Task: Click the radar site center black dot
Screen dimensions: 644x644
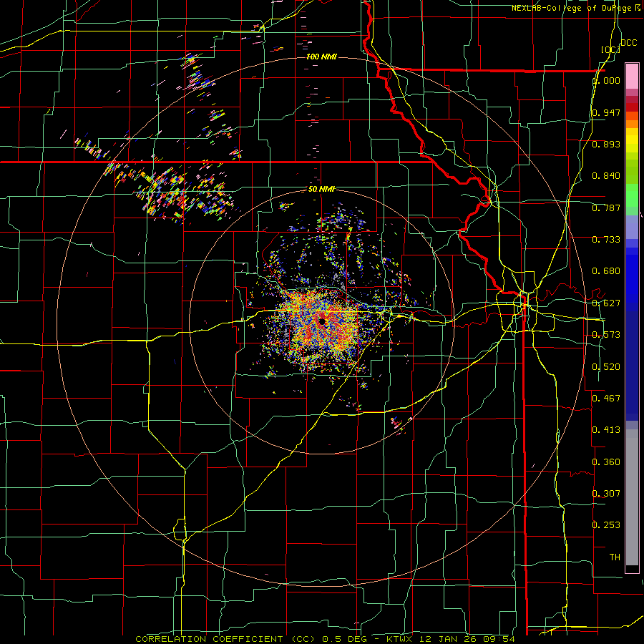Action: click(321, 321)
